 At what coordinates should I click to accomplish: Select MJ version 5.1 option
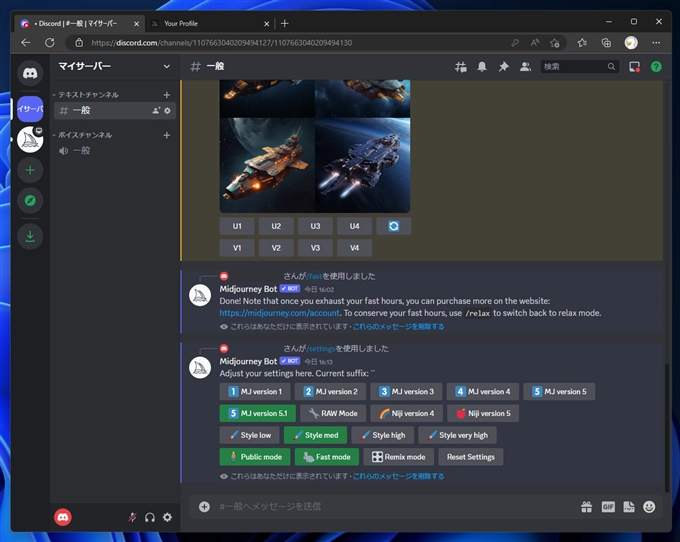[x=258, y=413]
